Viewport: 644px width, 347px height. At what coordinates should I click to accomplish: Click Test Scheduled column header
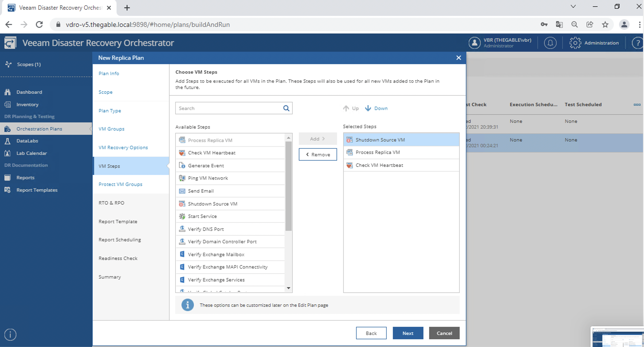point(583,105)
